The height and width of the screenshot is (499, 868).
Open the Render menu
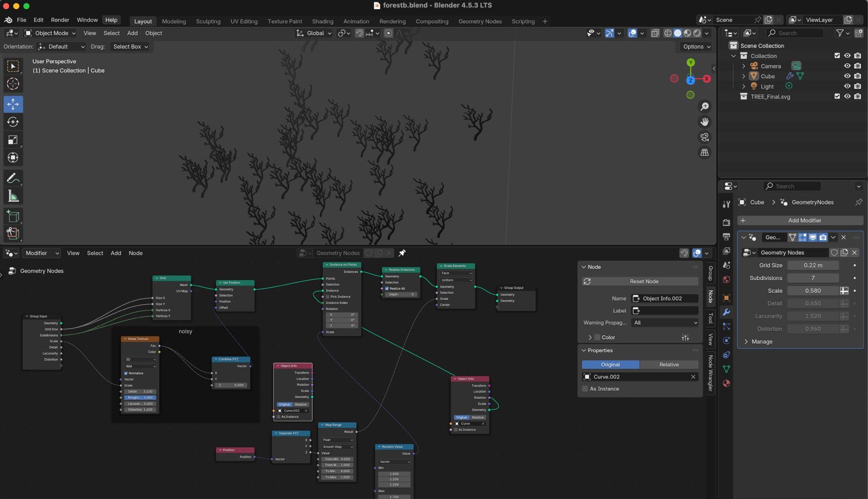(60, 20)
